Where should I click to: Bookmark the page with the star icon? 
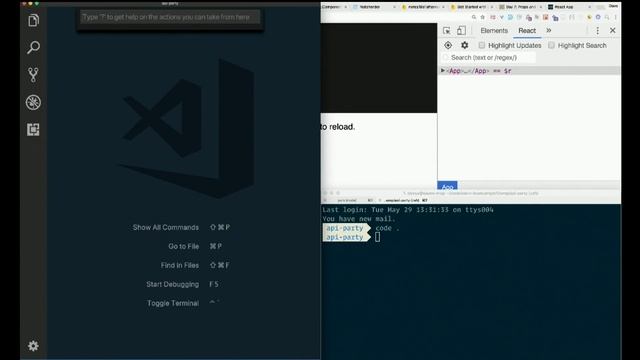pyautogui.click(x=482, y=17)
